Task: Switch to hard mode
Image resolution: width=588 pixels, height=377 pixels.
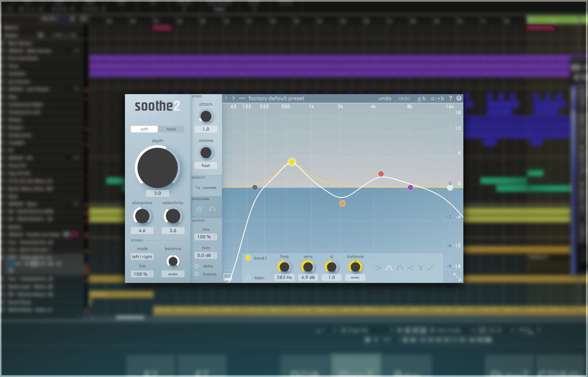Action: tap(171, 129)
